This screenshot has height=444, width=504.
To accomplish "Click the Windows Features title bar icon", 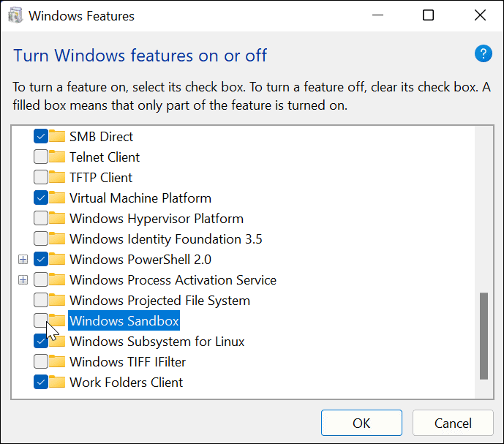I will (x=15, y=15).
